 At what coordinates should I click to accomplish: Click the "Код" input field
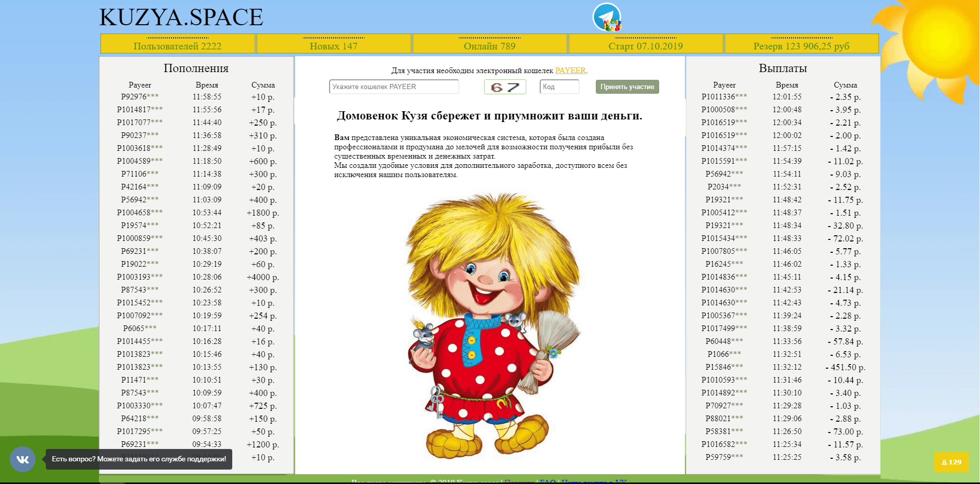[x=559, y=87]
